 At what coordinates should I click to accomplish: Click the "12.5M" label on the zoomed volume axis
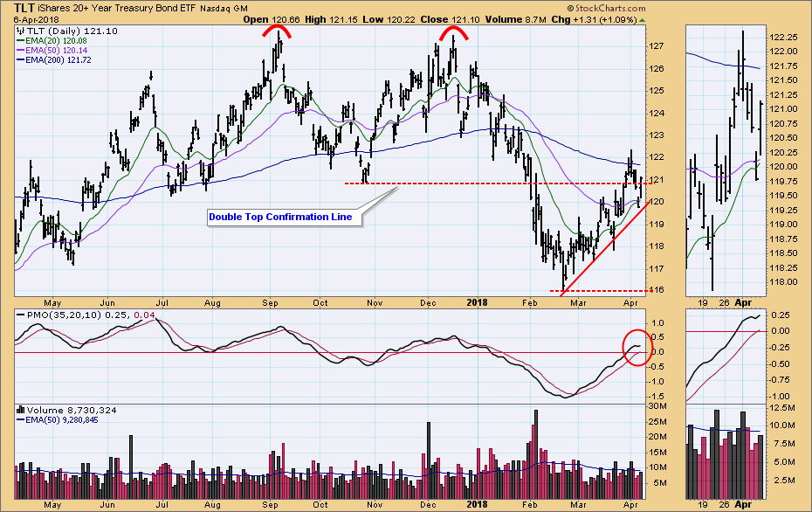[782, 408]
